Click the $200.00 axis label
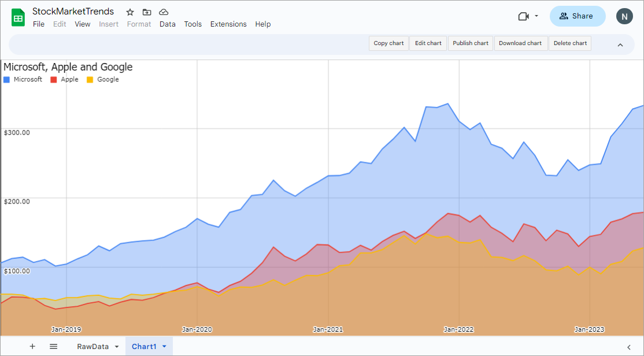This screenshot has height=356, width=644. pos(17,202)
